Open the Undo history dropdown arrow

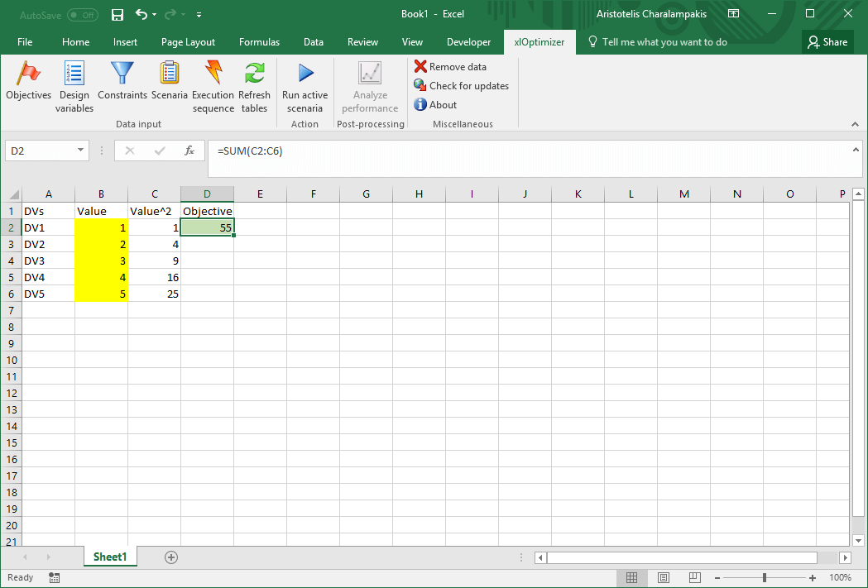[155, 15]
